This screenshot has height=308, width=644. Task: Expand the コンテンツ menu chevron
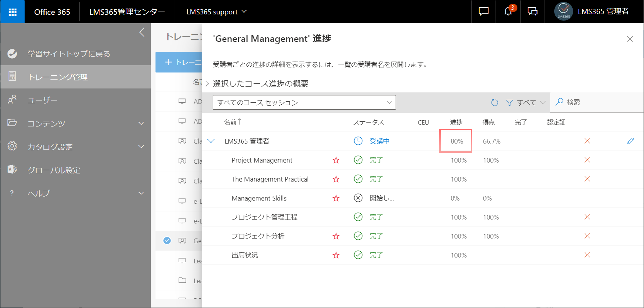[141, 123]
